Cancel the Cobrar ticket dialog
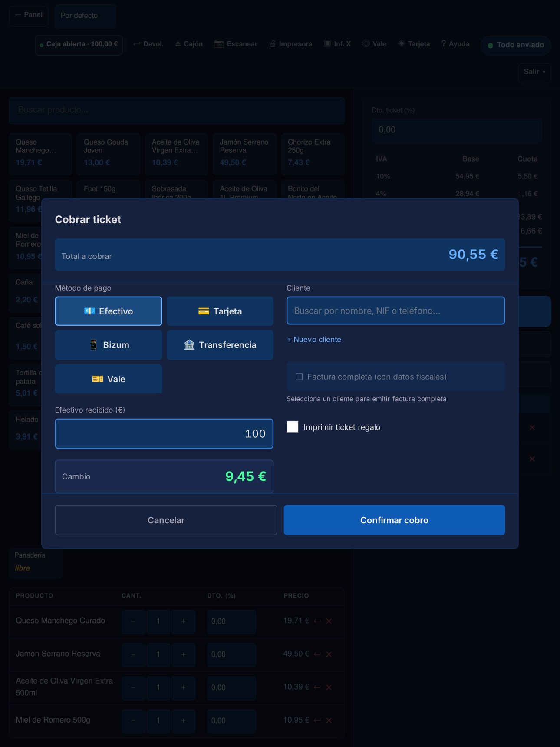This screenshot has width=560, height=747. coord(166,520)
